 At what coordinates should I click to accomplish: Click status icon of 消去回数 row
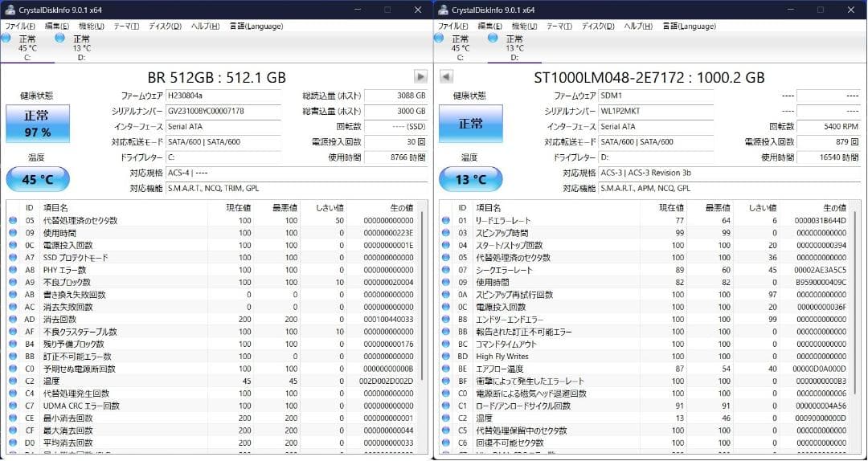(13, 320)
